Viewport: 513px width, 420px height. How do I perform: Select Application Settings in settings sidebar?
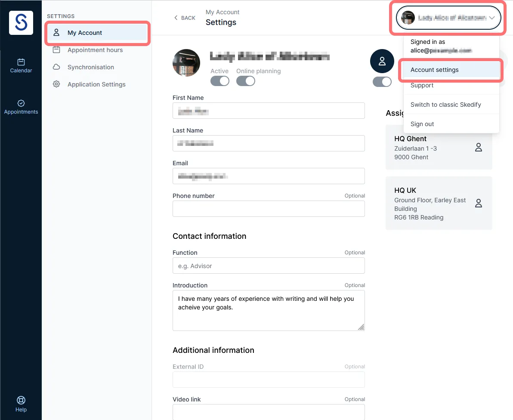[x=97, y=84]
